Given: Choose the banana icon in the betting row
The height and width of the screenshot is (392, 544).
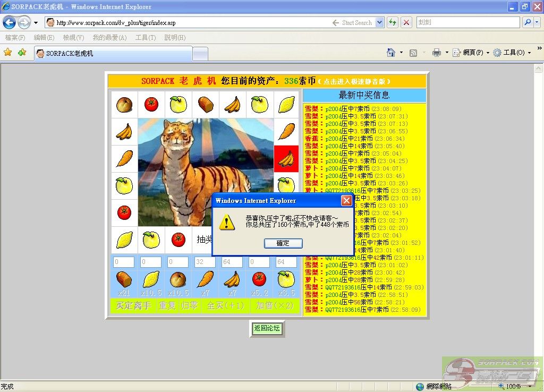Looking at the screenshot, I should click(x=232, y=279).
